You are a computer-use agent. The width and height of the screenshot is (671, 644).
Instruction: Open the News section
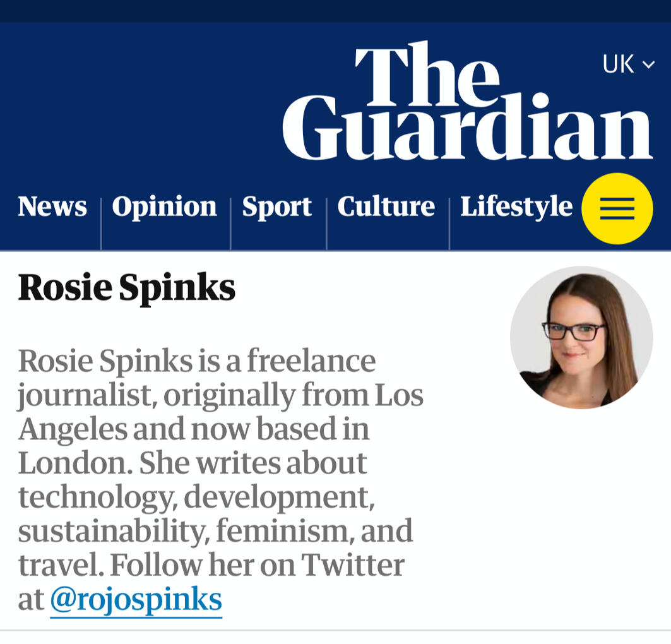pyautogui.click(x=52, y=206)
